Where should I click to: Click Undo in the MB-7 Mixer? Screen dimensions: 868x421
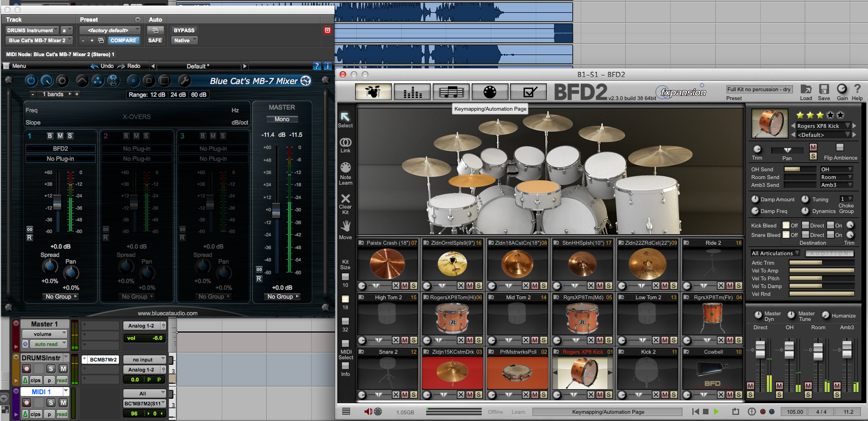(102, 66)
